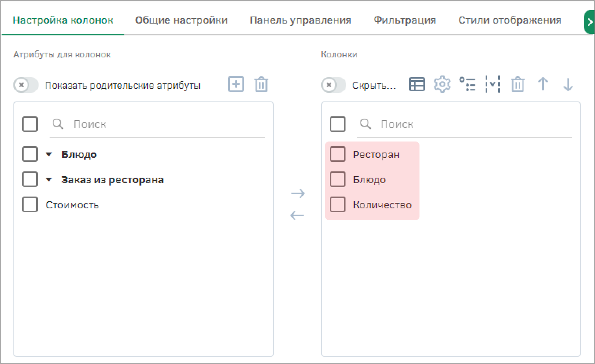Toggle Показать родительские атрибуты switch
The height and width of the screenshot is (364, 595).
pyautogui.click(x=26, y=85)
